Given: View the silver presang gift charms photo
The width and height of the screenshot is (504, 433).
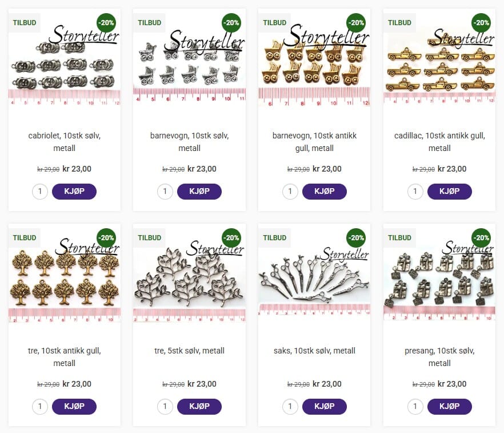Looking at the screenshot, I should 439,280.
